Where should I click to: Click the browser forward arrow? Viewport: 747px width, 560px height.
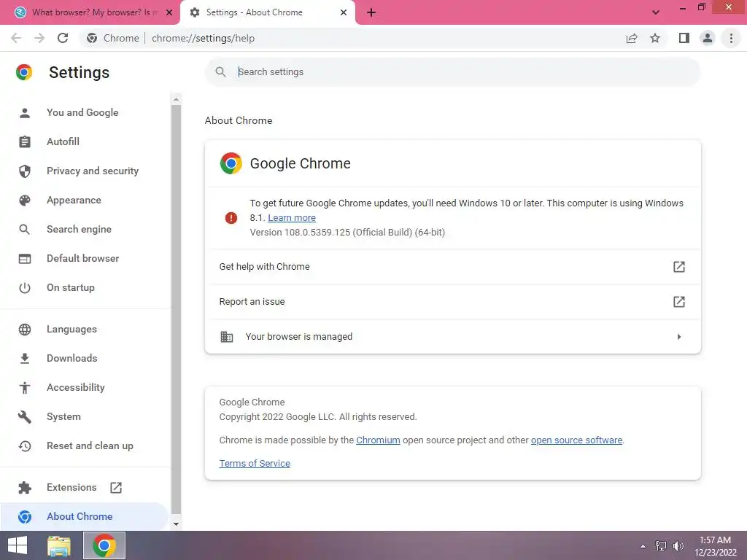point(39,38)
